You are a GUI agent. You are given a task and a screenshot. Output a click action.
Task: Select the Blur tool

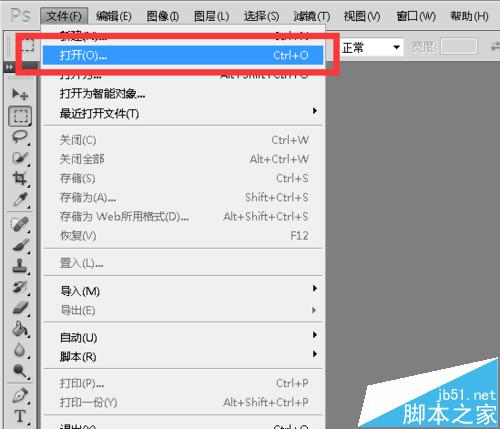(x=20, y=350)
